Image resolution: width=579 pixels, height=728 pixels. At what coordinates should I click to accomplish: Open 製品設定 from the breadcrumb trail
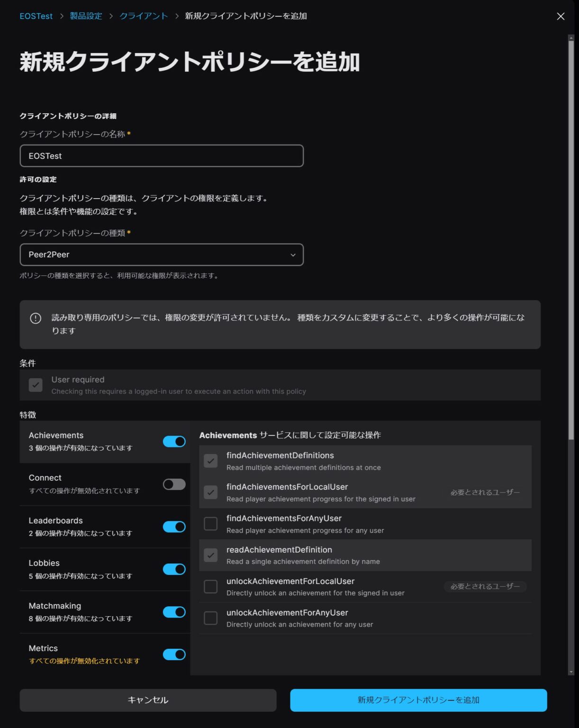86,16
